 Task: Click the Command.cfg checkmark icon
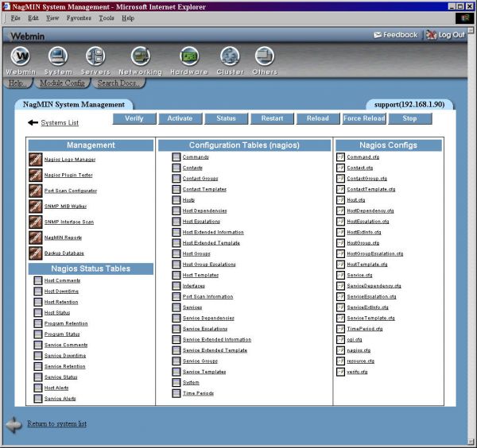340,157
